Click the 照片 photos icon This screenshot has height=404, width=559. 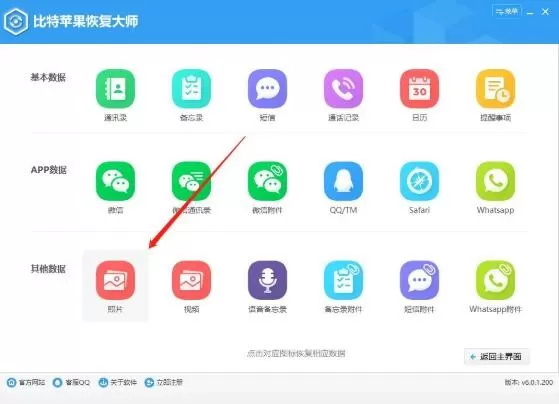(x=115, y=280)
